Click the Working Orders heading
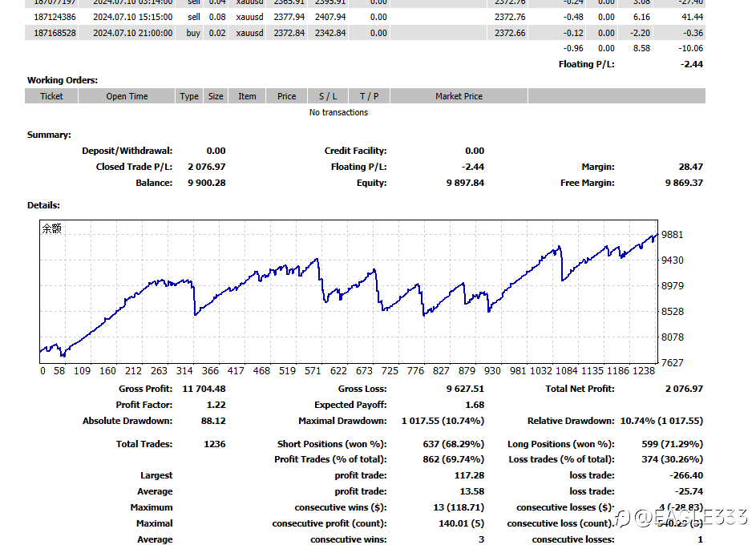This screenshot has width=756, height=549. [x=63, y=80]
